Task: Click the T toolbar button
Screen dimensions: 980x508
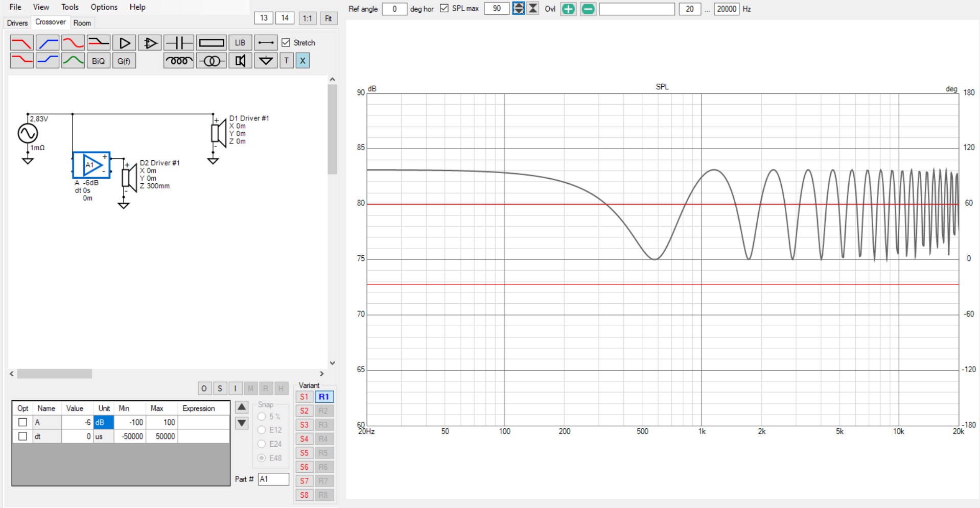Action: [287, 61]
